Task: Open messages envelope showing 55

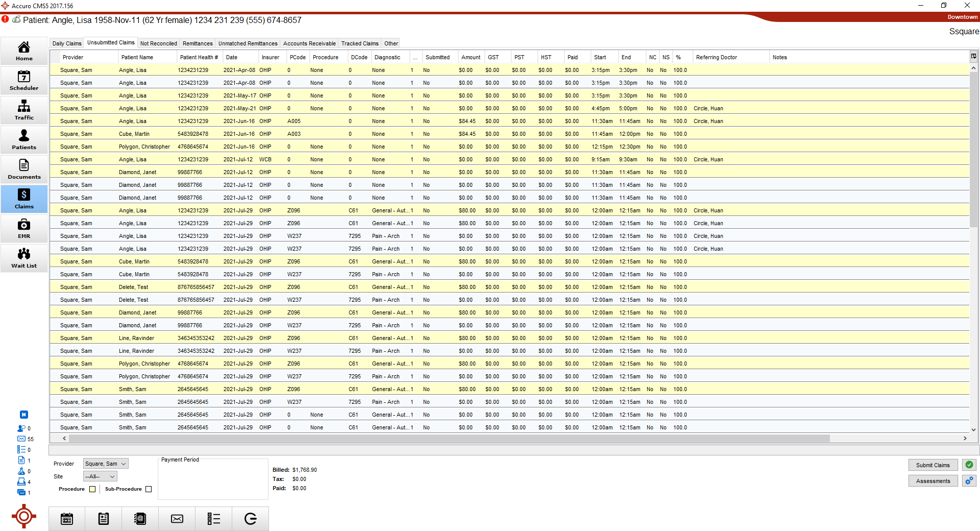Action: [21, 439]
